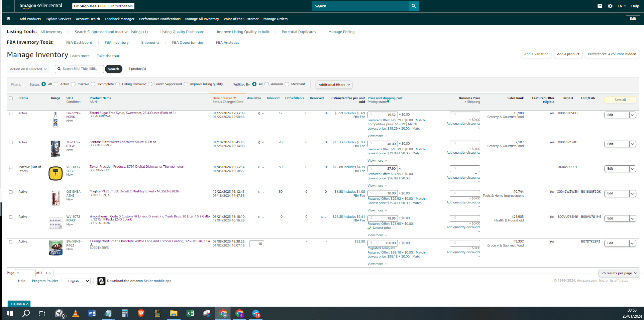Open the Action on 0 selected dropdown
Viewport: 644px width, 320px height.
(x=28, y=69)
